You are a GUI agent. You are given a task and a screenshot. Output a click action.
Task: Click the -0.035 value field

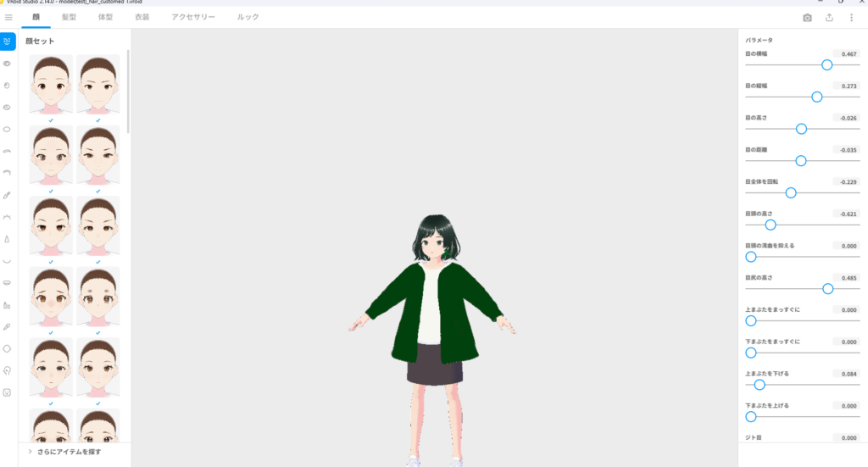(x=846, y=150)
